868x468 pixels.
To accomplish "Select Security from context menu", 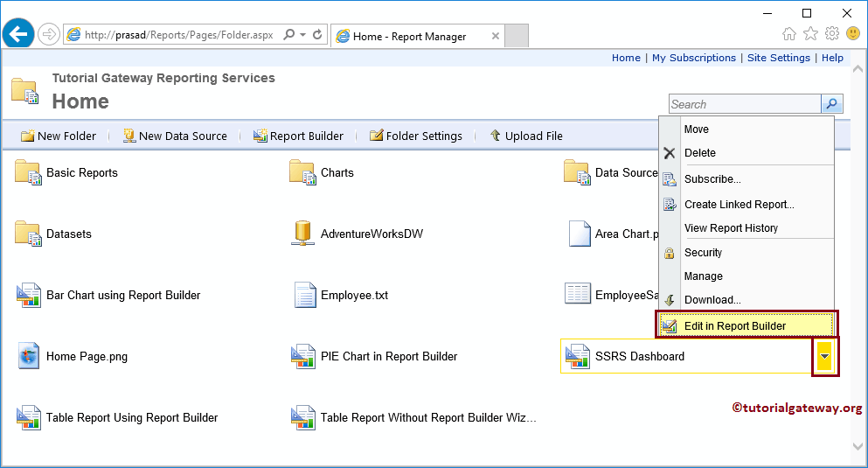I will (746, 253).
